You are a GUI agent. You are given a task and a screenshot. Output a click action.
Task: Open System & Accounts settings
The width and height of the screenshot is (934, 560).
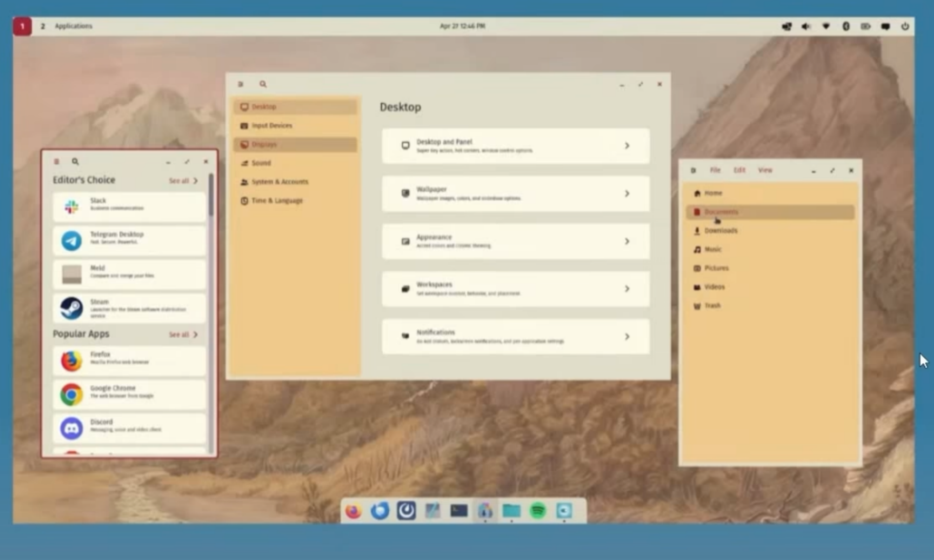[x=279, y=181]
